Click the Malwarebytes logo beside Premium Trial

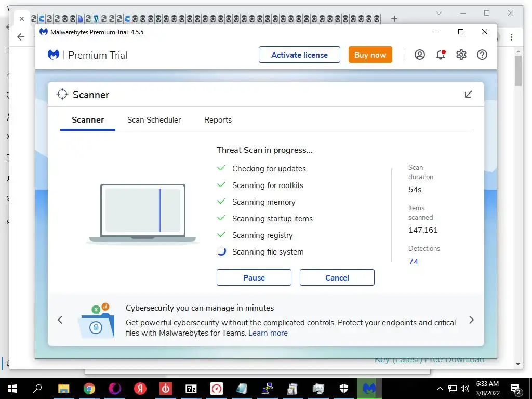[54, 55]
